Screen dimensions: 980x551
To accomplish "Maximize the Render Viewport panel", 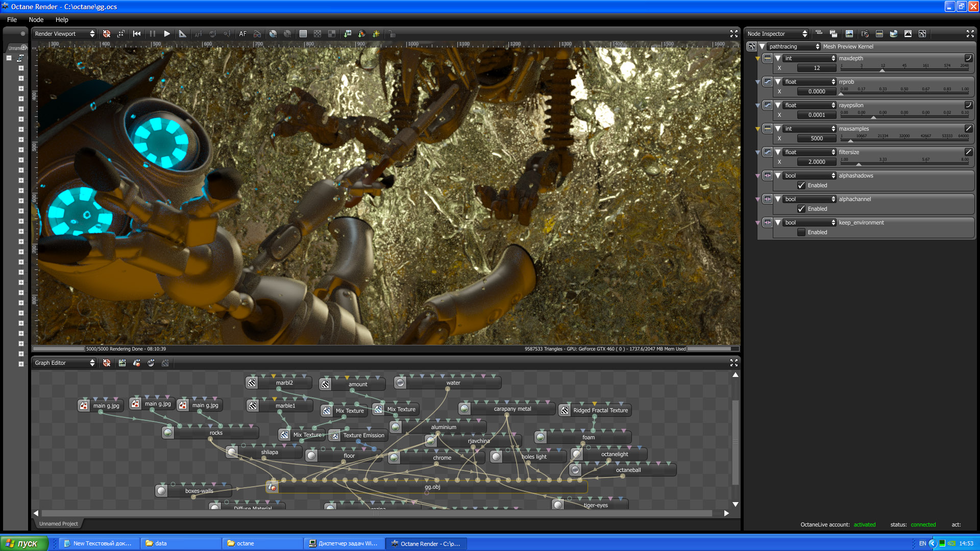I will coord(733,34).
